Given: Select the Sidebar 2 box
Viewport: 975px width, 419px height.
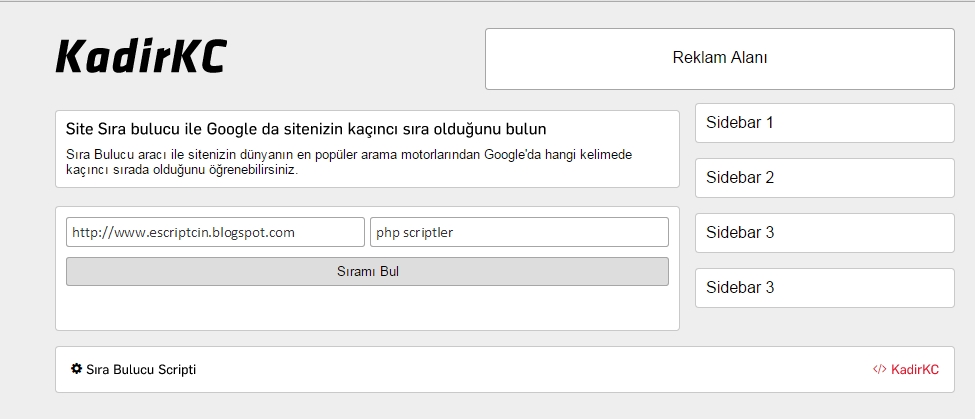Looking at the screenshot, I should [x=824, y=178].
